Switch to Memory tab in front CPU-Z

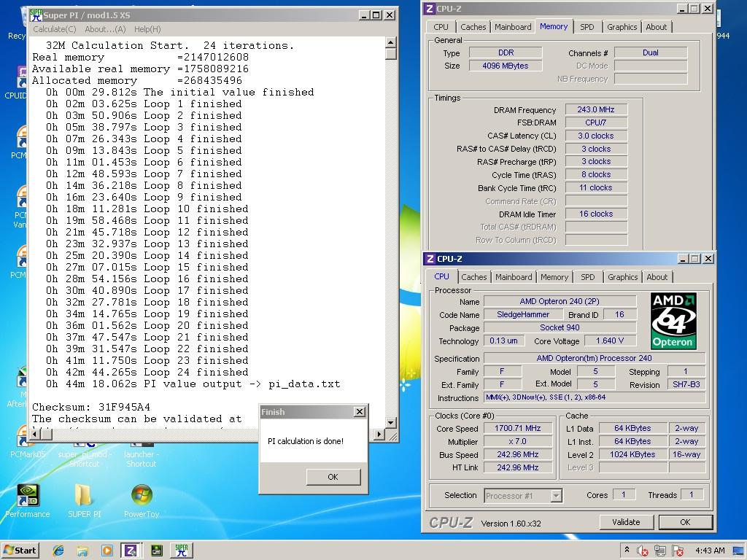554,276
